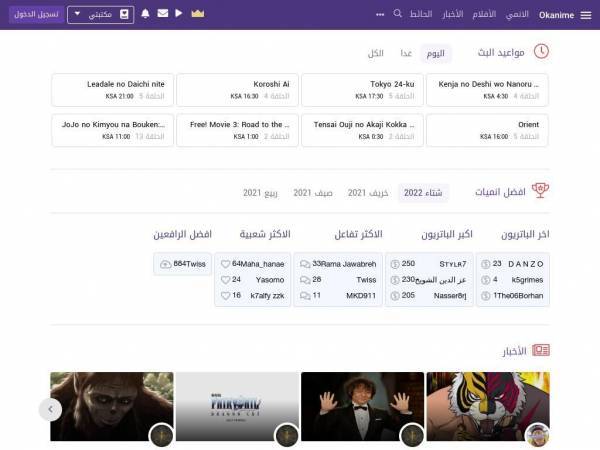Click the تسجيل الدخول login button
The width and height of the screenshot is (600, 450).
click(x=36, y=15)
